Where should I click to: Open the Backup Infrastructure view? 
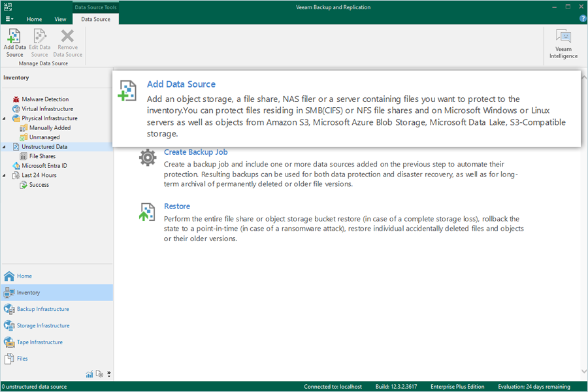[57, 309]
